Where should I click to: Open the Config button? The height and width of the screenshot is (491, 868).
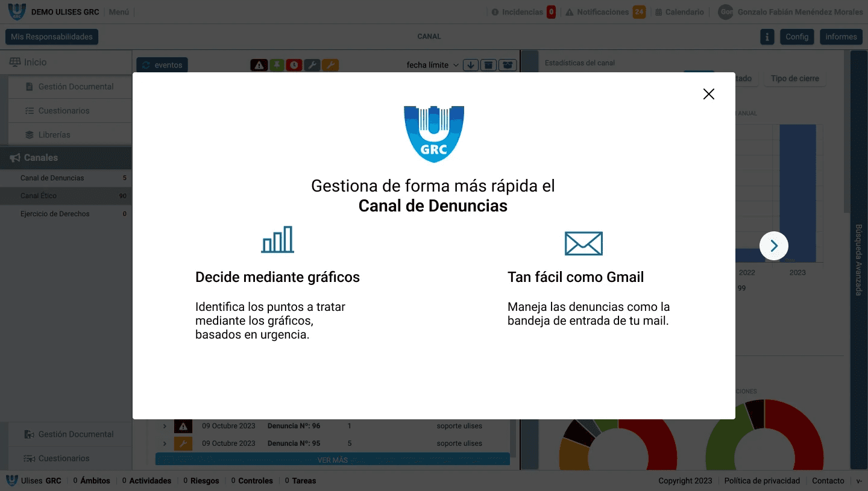(797, 37)
